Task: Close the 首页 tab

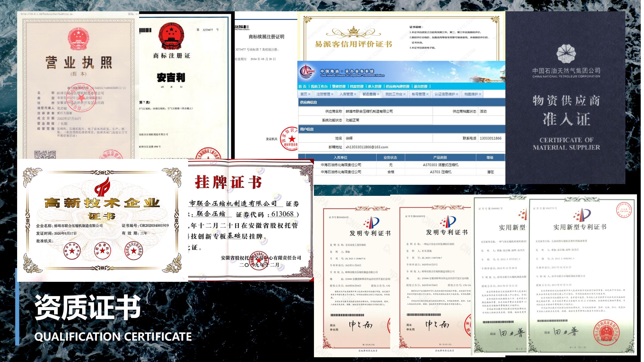Action: click(309, 94)
